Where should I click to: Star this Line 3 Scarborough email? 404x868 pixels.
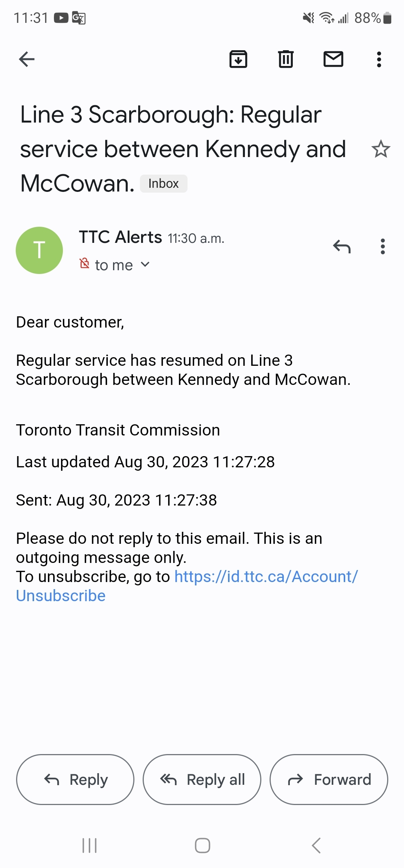click(381, 149)
